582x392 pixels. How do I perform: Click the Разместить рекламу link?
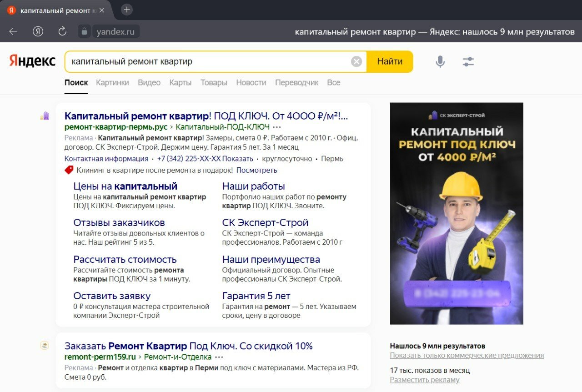[x=425, y=380]
